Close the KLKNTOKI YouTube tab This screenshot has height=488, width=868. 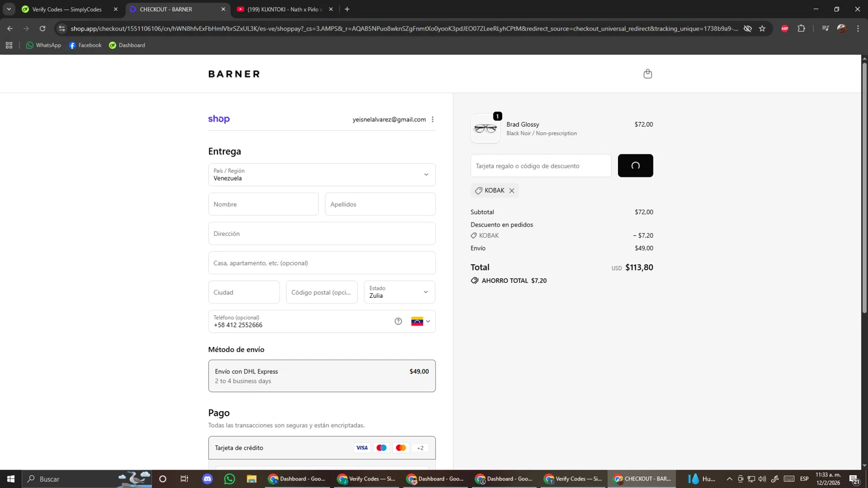point(331,9)
